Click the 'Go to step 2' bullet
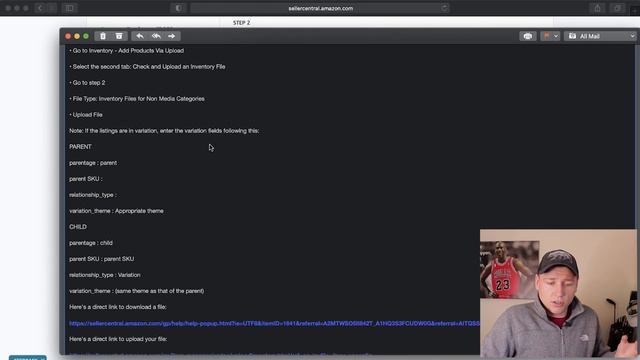The height and width of the screenshot is (360, 640). tap(89, 82)
